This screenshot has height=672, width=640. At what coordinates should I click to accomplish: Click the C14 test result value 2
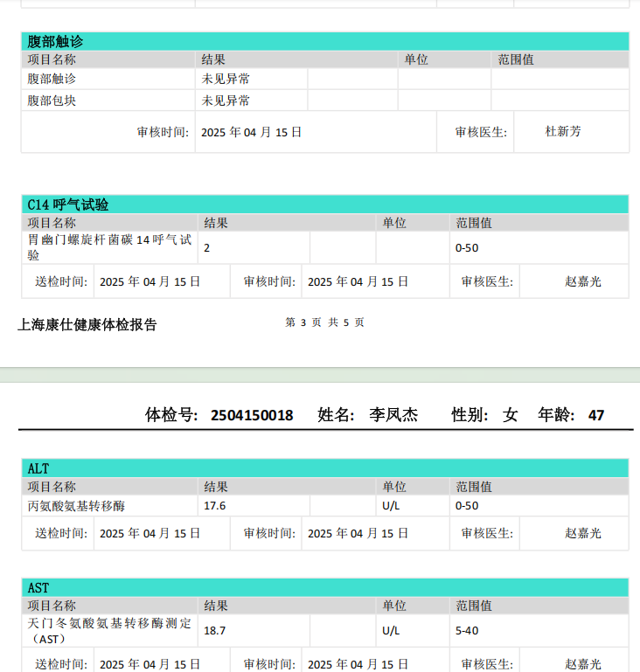tap(207, 248)
